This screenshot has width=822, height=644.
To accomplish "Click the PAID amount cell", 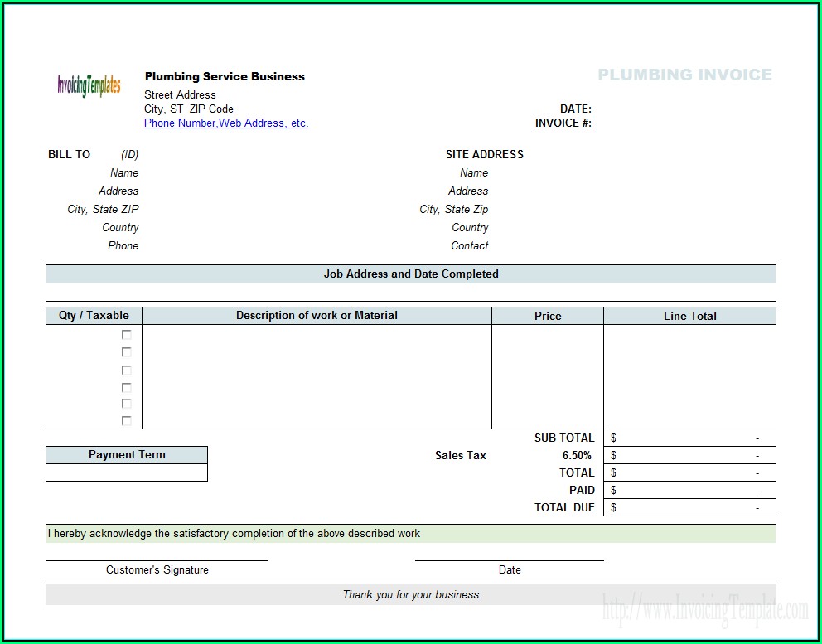I will tap(689, 490).
